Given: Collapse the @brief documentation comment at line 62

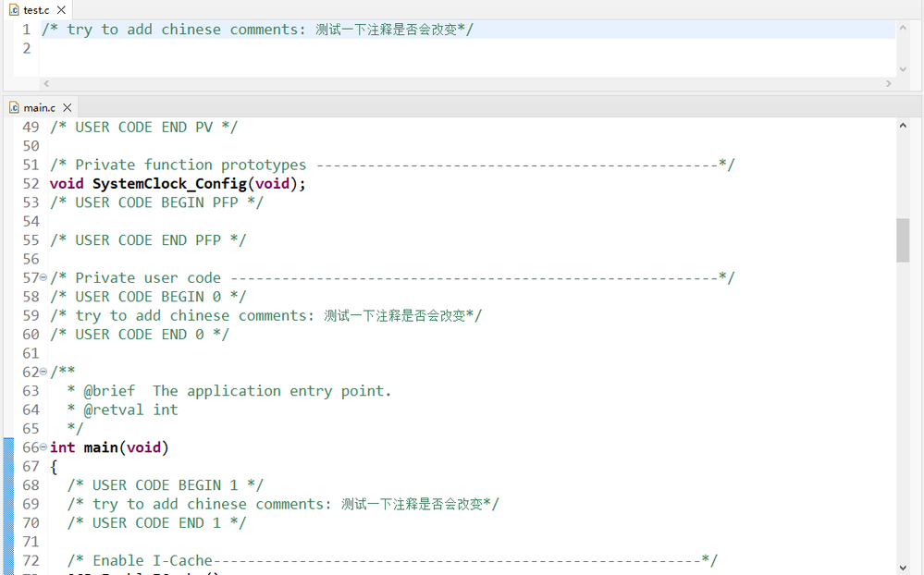Looking at the screenshot, I should pyautogui.click(x=42, y=372).
